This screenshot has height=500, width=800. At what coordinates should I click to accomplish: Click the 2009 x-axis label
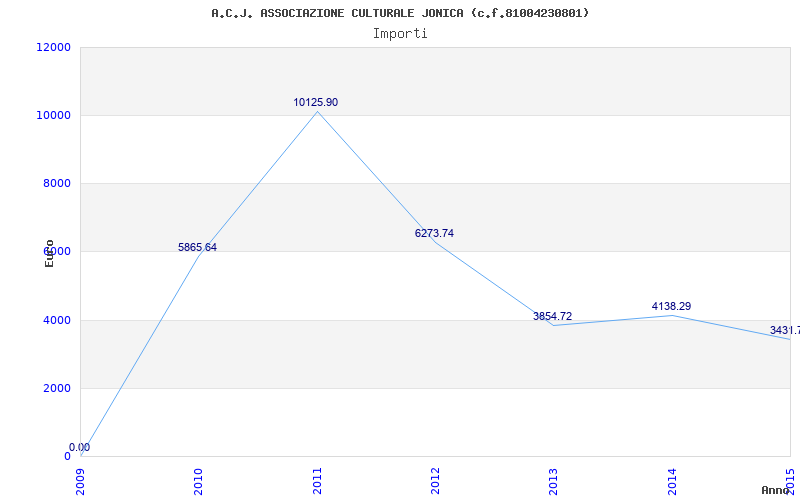81,482
